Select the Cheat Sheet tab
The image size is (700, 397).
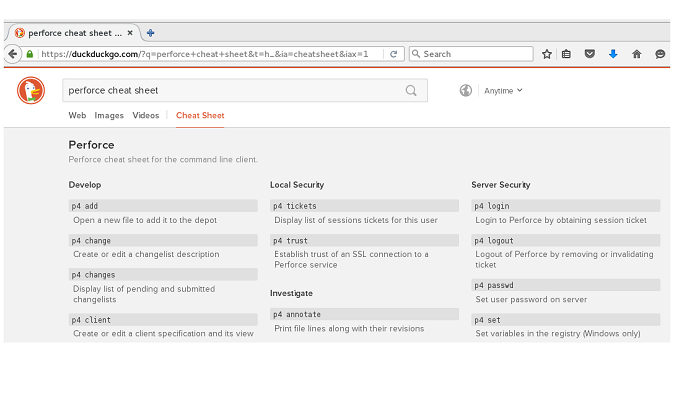[x=200, y=115]
